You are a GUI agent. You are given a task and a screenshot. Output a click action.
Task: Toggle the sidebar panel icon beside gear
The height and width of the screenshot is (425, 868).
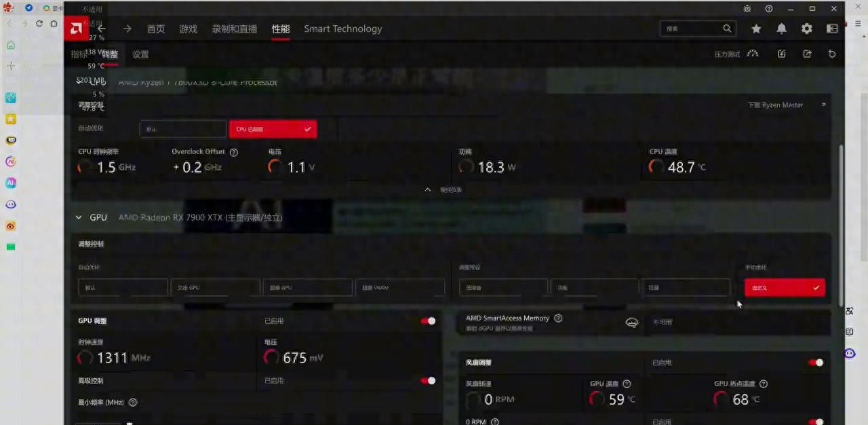(x=832, y=29)
